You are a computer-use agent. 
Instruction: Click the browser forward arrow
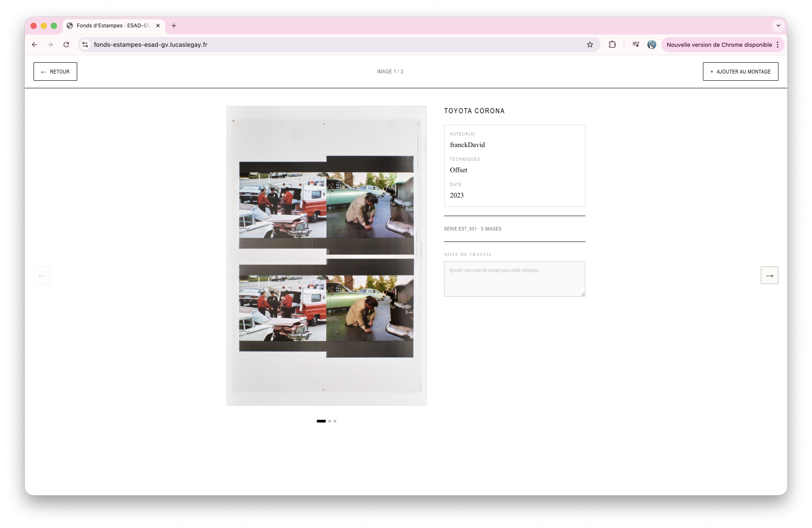point(50,45)
